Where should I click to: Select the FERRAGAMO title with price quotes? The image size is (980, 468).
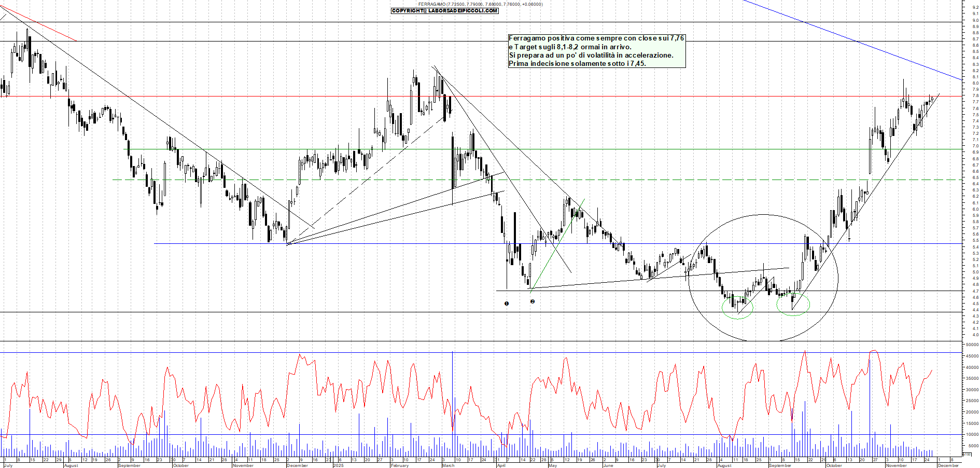pos(480,4)
